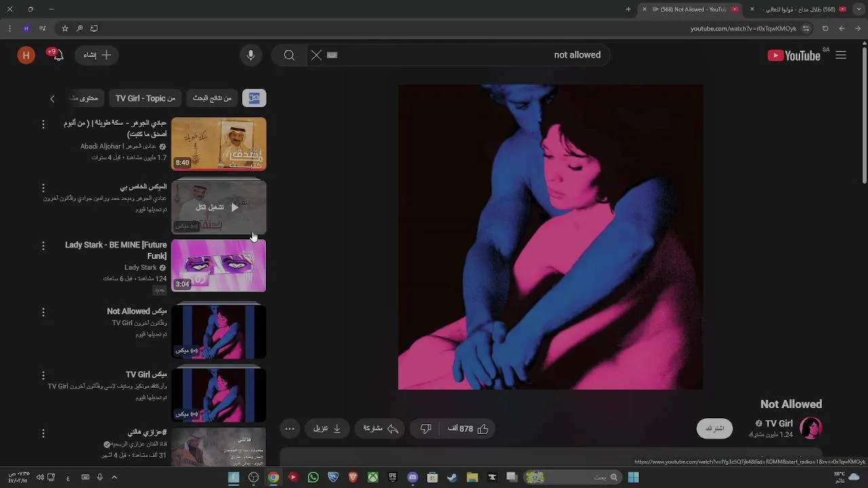This screenshot has height=488, width=868.
Task: Start voice search with microphone
Action: (x=251, y=55)
